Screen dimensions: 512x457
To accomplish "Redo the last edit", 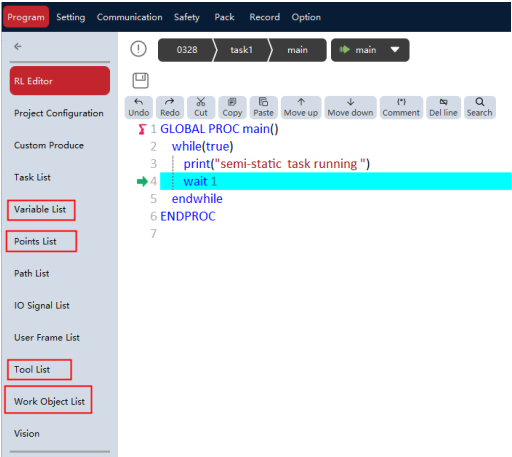I will 170,107.
